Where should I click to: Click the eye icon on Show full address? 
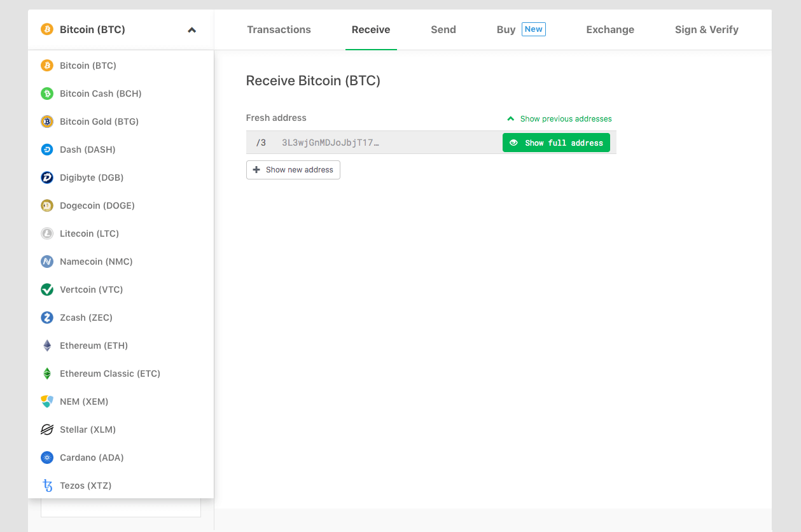point(514,143)
